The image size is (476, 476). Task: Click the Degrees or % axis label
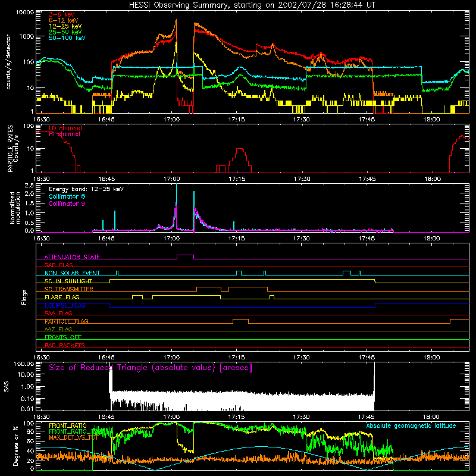pyautogui.click(x=15, y=446)
